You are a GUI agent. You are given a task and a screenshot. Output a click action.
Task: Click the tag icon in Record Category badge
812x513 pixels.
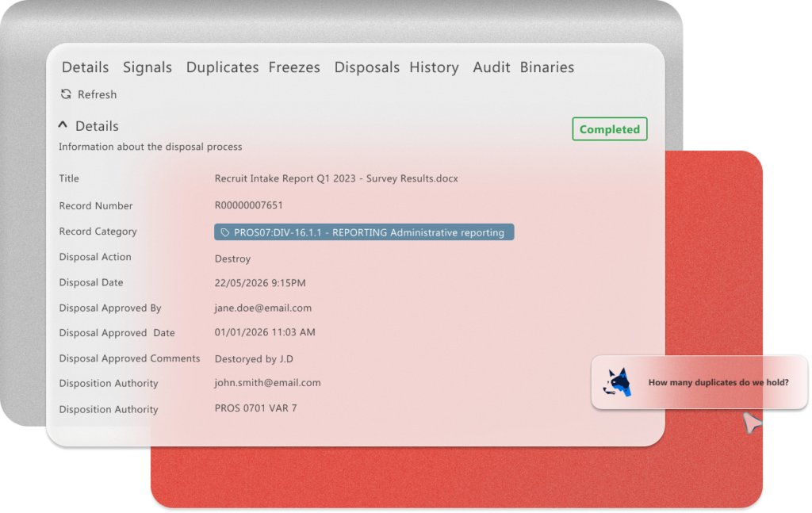click(225, 232)
